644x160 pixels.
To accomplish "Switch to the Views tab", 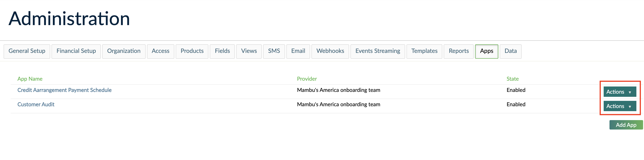I will 249,51.
